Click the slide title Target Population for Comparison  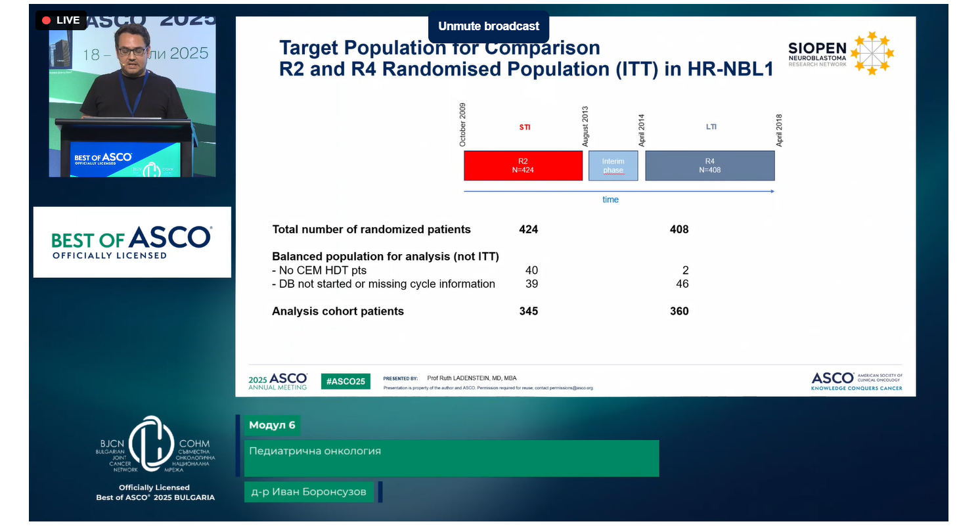(x=439, y=48)
